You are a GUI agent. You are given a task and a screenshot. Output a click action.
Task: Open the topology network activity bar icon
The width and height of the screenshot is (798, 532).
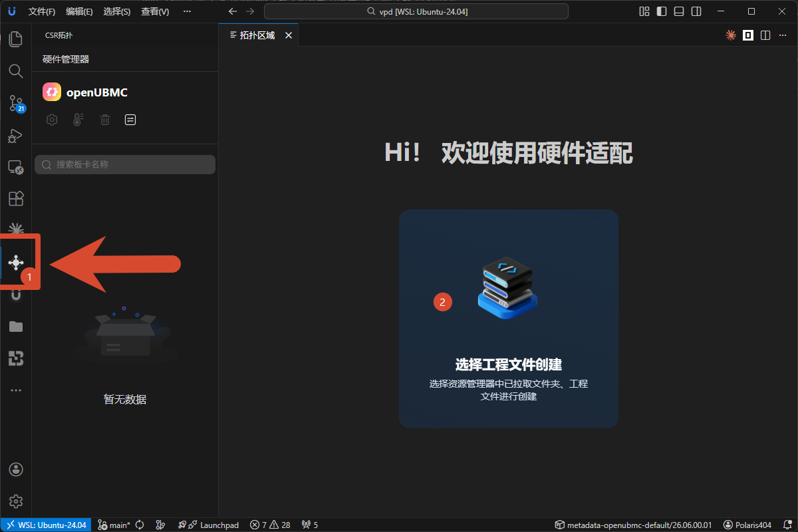15,263
